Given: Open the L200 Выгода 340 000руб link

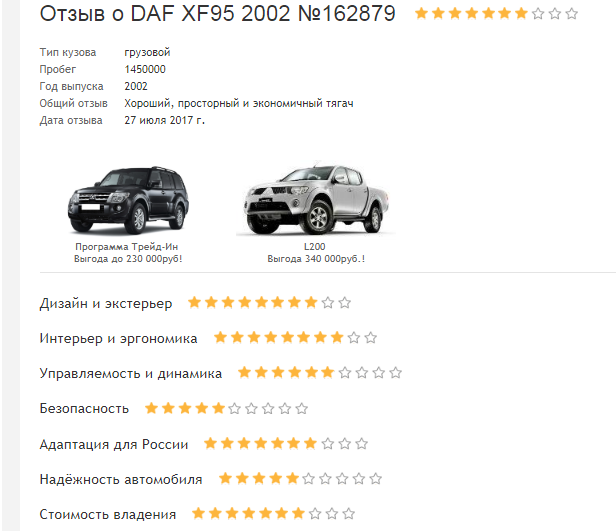Looking at the screenshot, I should click(x=316, y=253).
